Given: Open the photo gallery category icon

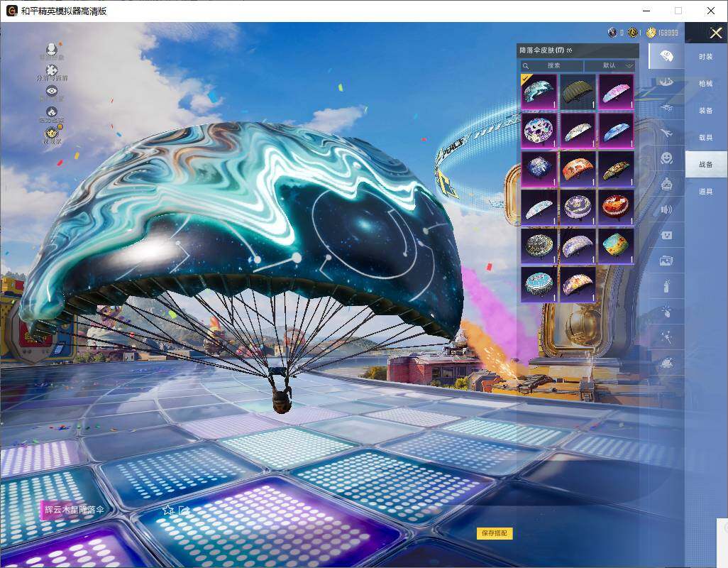Looking at the screenshot, I should pos(667,261).
